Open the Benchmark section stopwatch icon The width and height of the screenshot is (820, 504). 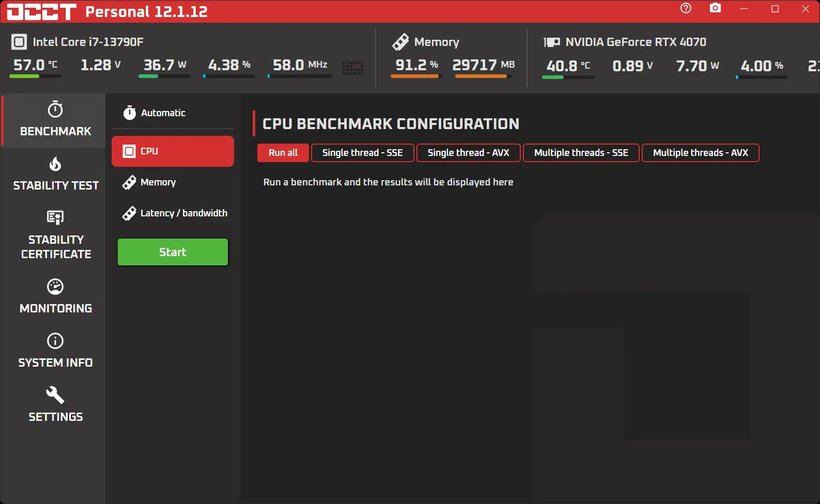click(x=55, y=110)
